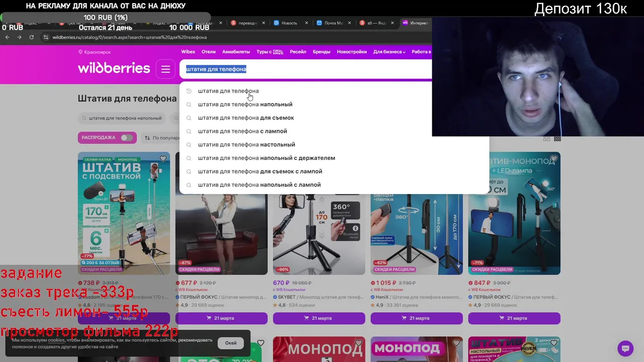Close the 'Новость' browser tab

[306, 23]
